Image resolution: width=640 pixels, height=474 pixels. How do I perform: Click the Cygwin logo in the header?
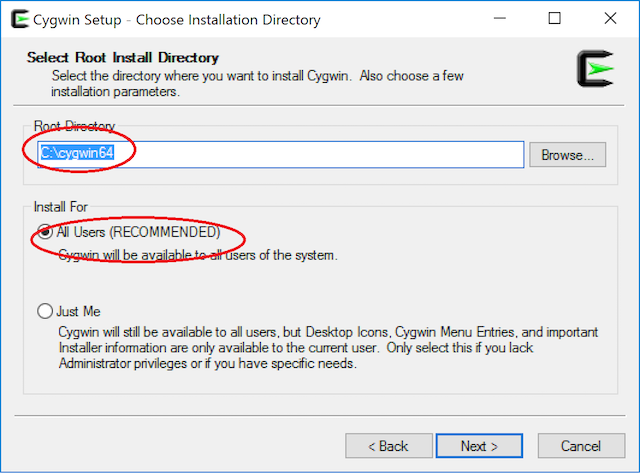(x=596, y=68)
